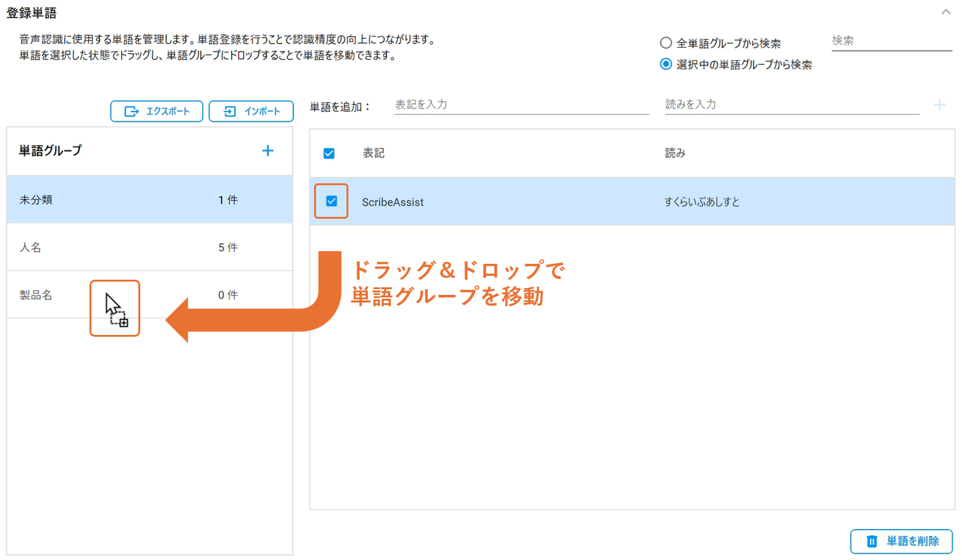Screen dimensions: 962x560
Task: Click the 読み column header
Action: coord(675,153)
